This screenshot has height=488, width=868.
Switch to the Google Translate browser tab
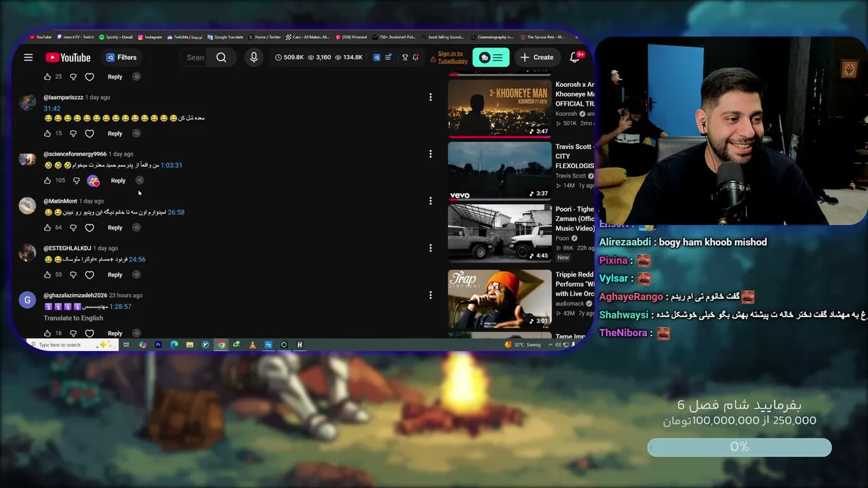click(x=226, y=37)
